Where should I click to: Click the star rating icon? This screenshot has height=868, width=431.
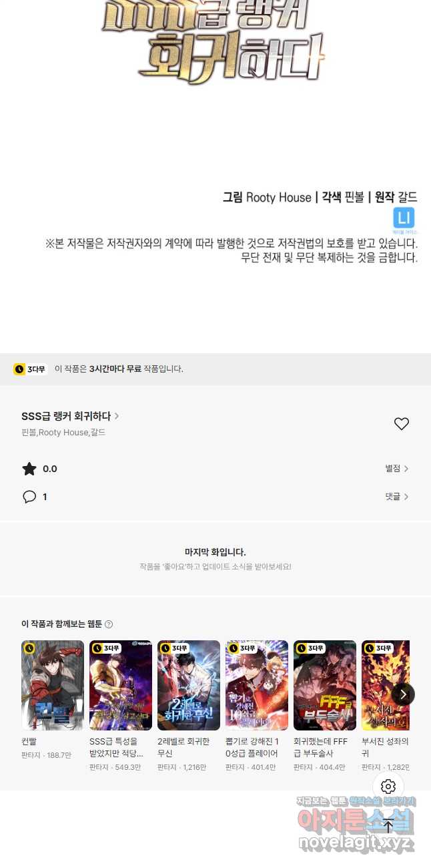point(29,469)
